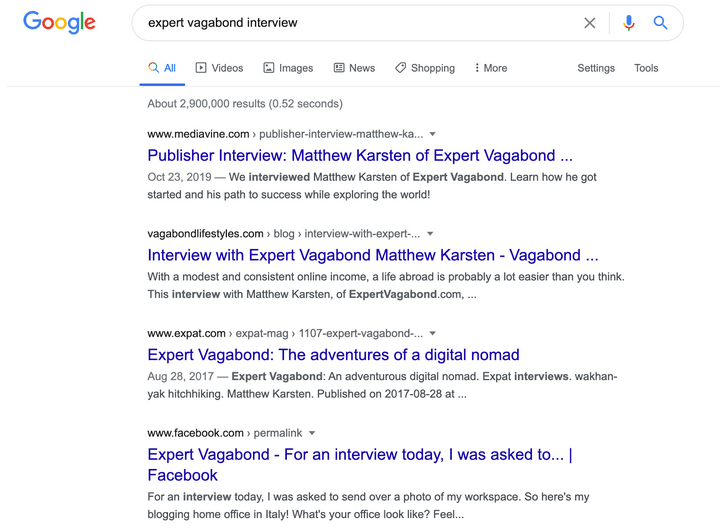Click the Google logo
720x530 pixels.
(59, 22)
